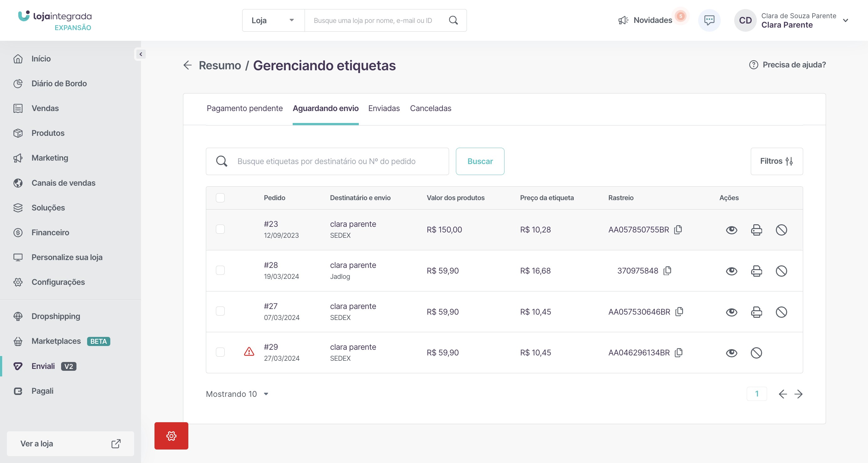Open the Filtros panel
Viewport: 868px width, 463px height.
pyautogui.click(x=776, y=161)
